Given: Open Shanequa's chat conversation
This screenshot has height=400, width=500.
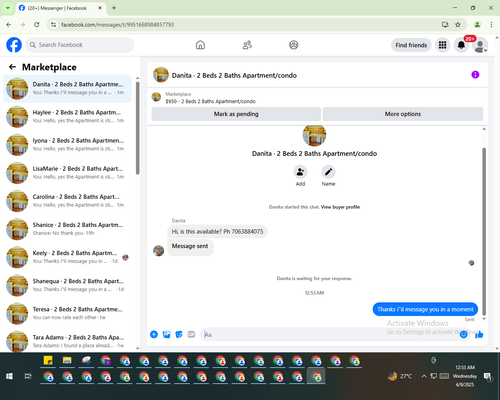Looking at the screenshot, I should [x=67, y=285].
